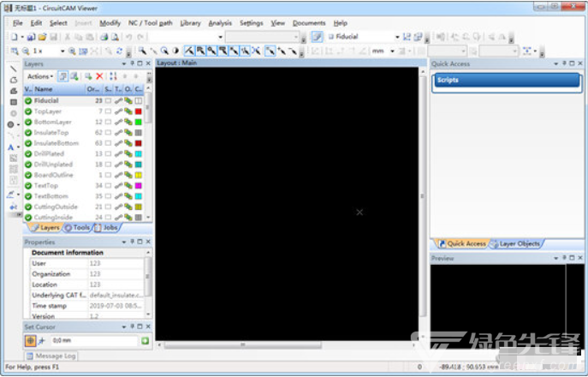Open the Layer Objects tab
The image size is (588, 377).
516,243
